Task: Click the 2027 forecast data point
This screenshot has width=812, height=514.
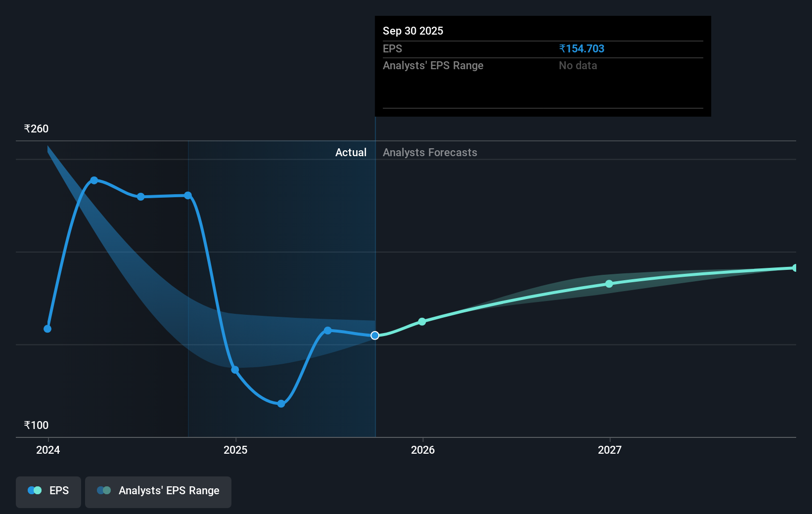Action: coord(609,284)
